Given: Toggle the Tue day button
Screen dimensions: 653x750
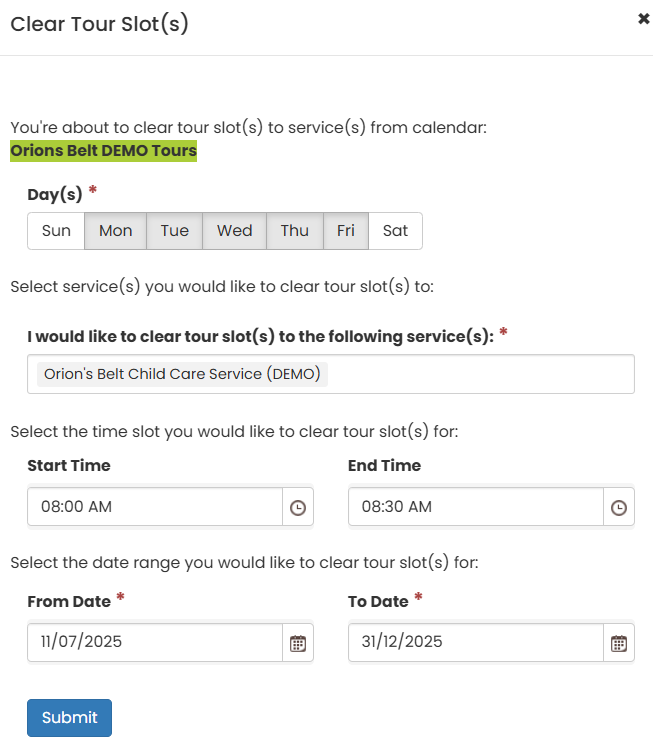Looking at the screenshot, I should coord(175,231).
